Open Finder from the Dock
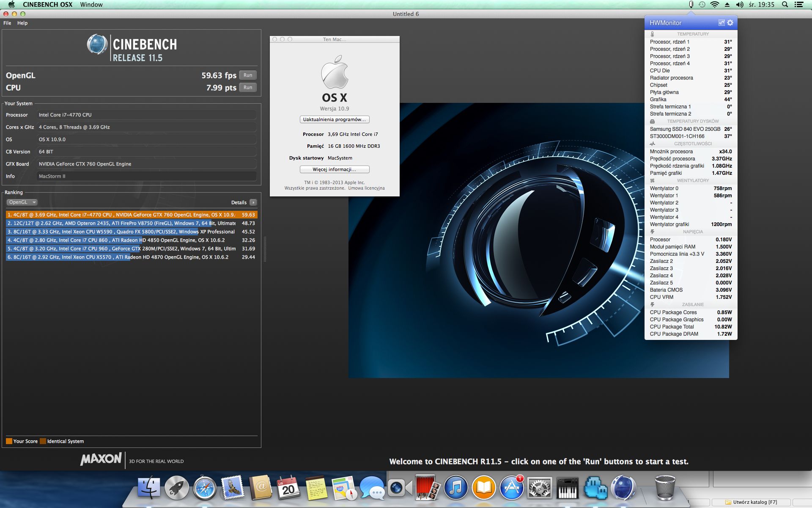Viewport: 812px width, 508px height. [149, 488]
